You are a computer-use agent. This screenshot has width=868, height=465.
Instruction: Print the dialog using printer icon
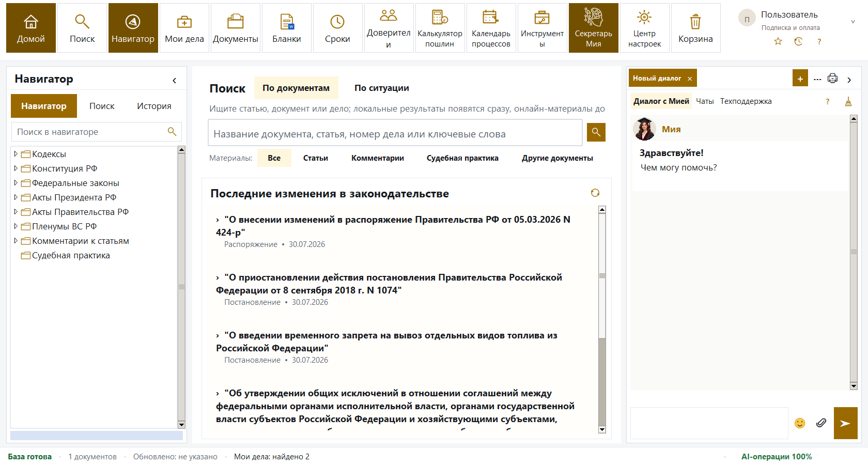832,79
